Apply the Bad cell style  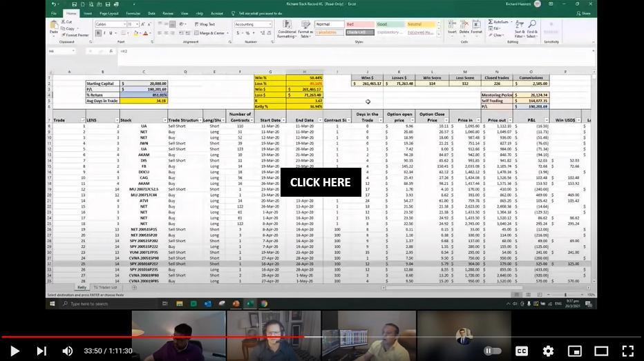point(359,24)
